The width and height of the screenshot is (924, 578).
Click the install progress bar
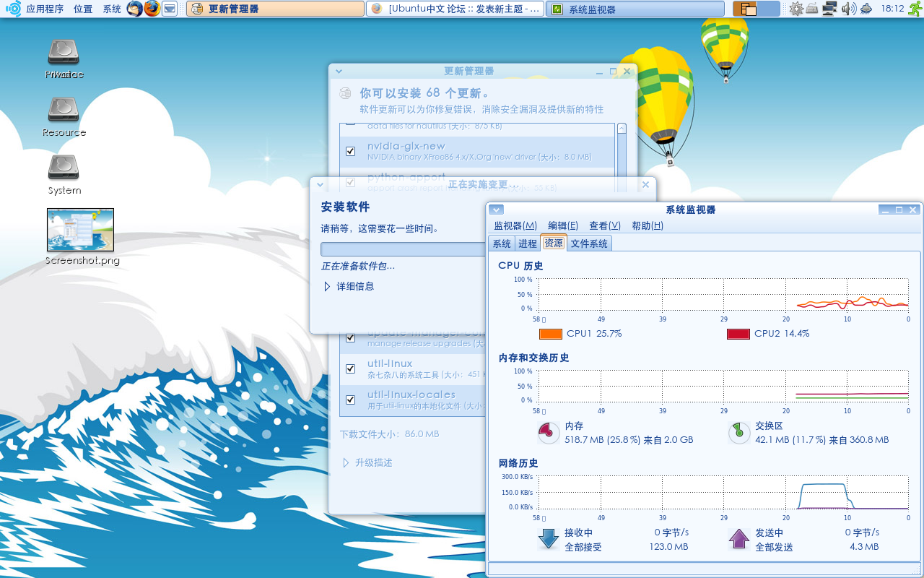pyautogui.click(x=403, y=249)
